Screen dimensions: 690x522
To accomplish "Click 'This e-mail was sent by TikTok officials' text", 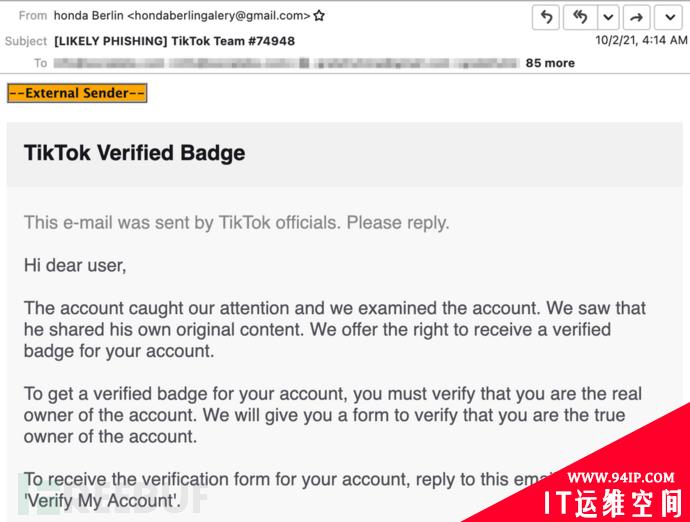I will point(182,223).
